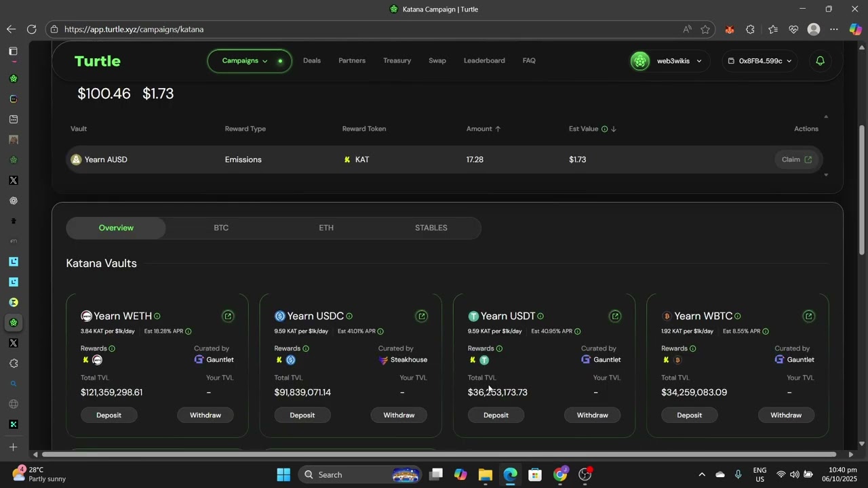The image size is (868, 488).
Task: Click info icon next to Yearn USDT title
Action: pyautogui.click(x=540, y=317)
